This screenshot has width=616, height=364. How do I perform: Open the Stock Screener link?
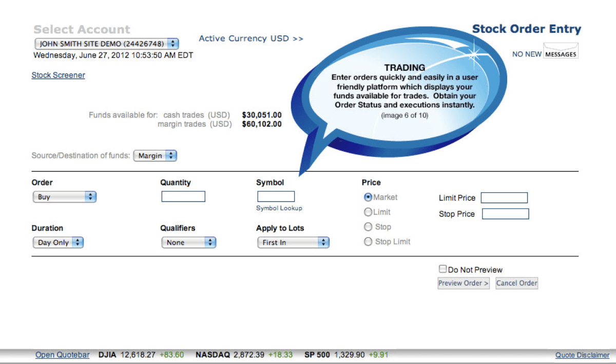(58, 75)
